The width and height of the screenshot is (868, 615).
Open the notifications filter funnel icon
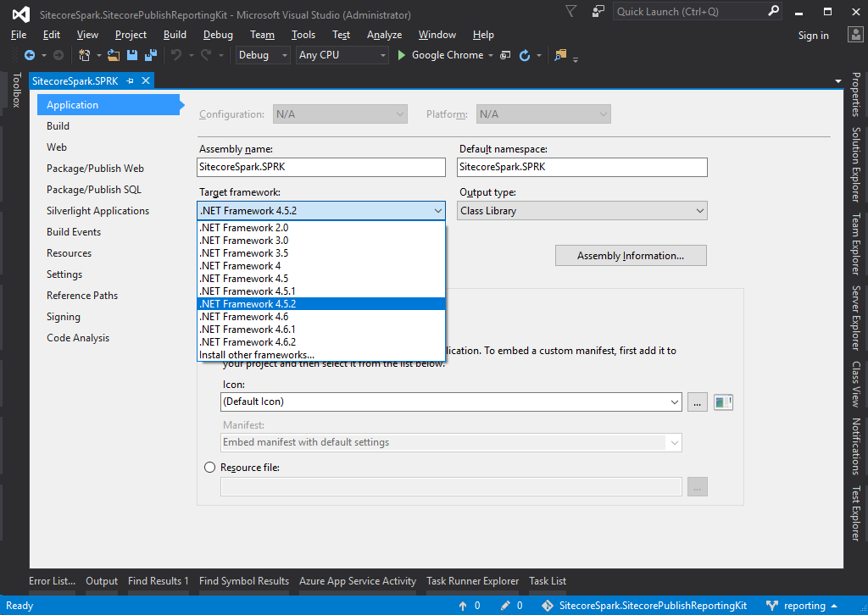(x=571, y=11)
